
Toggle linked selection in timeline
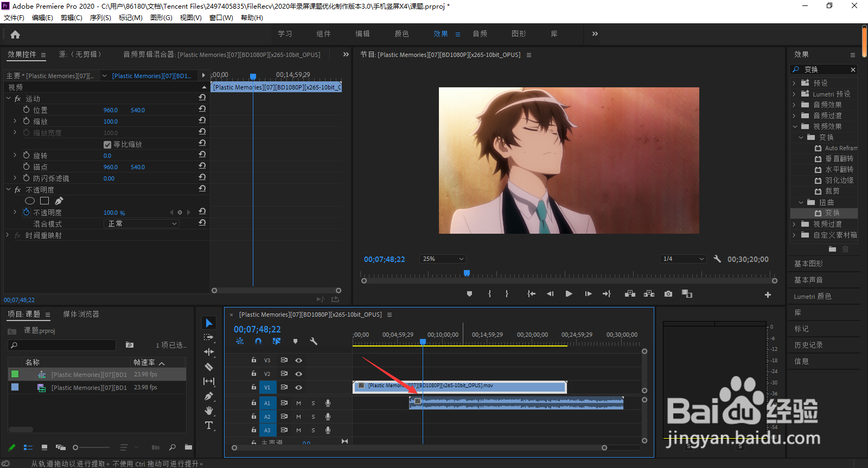pos(277,341)
